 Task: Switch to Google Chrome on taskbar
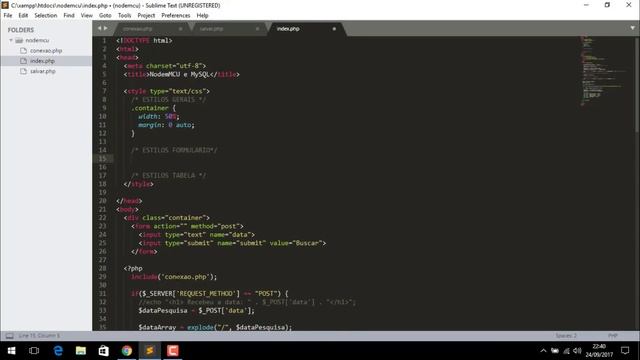[x=127, y=351]
